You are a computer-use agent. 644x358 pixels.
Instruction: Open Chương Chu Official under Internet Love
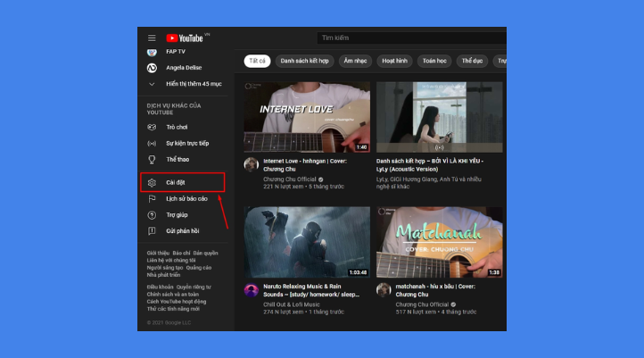tap(290, 179)
